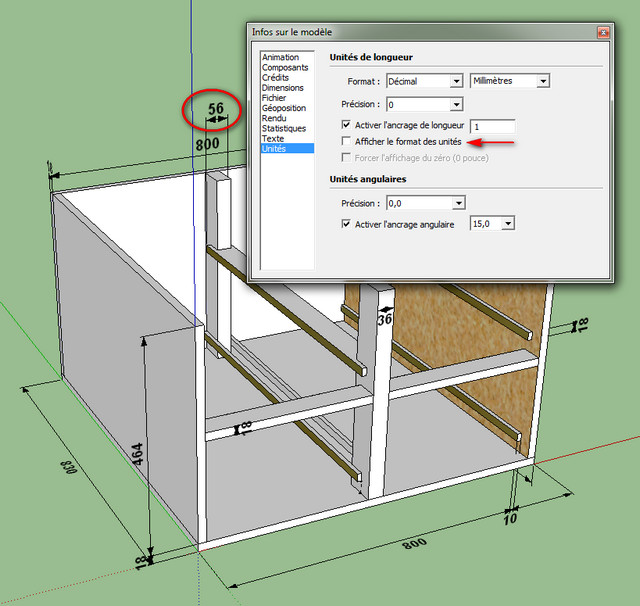Close the Infos sur le modèle dialog
640x606 pixels.
pos(603,32)
